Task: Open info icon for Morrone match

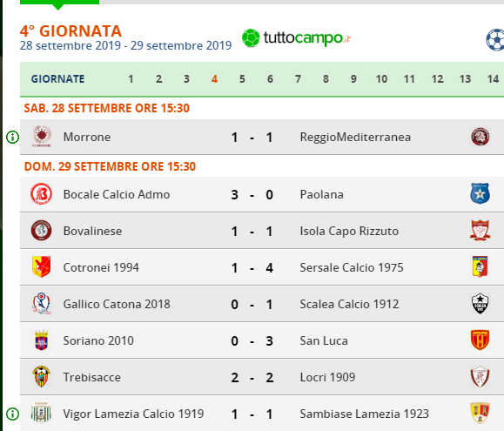Action: coord(12,138)
